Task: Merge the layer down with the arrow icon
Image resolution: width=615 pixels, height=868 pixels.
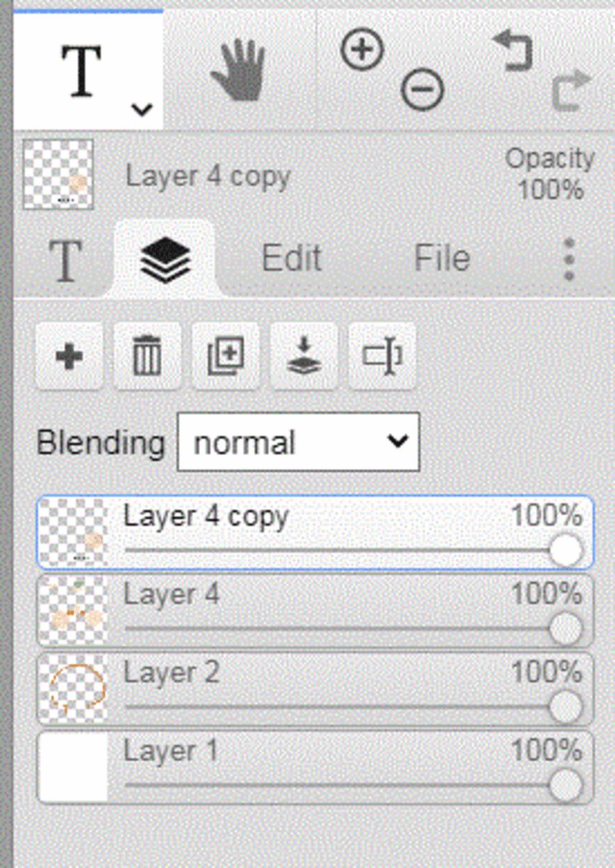Action: click(x=304, y=356)
